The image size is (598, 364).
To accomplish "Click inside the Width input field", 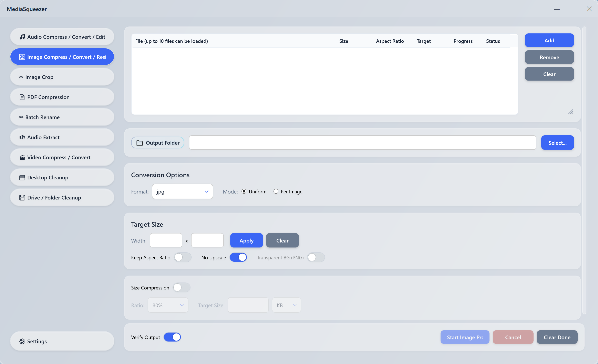I will click(166, 240).
